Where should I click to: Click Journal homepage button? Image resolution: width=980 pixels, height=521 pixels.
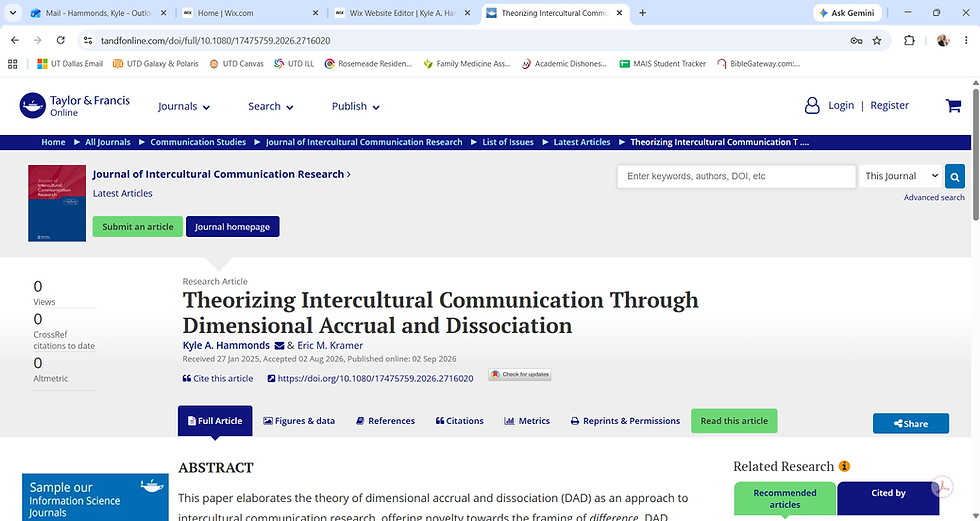coord(232,226)
